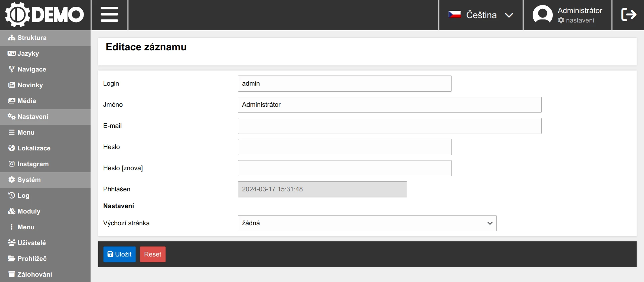Open the Čeština language dropdown arrow
Image resolution: width=644 pixels, height=282 pixels.
click(509, 15)
